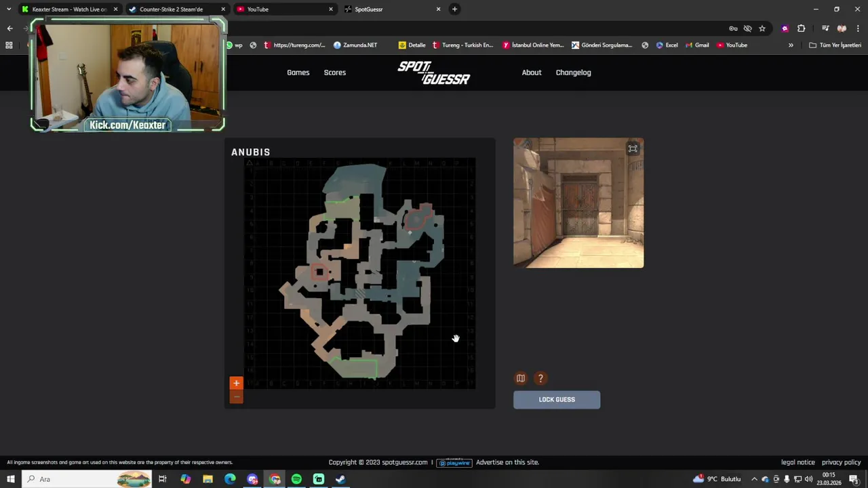868x488 pixels.
Task: Click the Windows Start button
Action: pos(11,479)
